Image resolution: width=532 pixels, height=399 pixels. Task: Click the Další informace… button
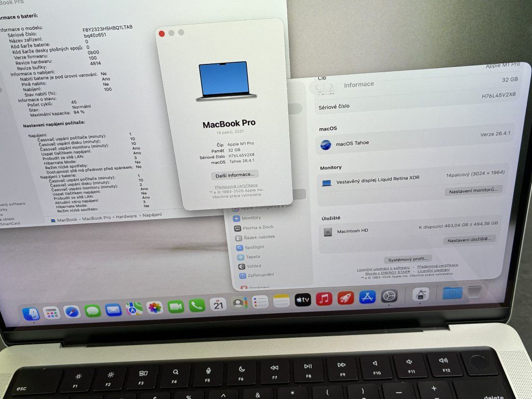235,175
